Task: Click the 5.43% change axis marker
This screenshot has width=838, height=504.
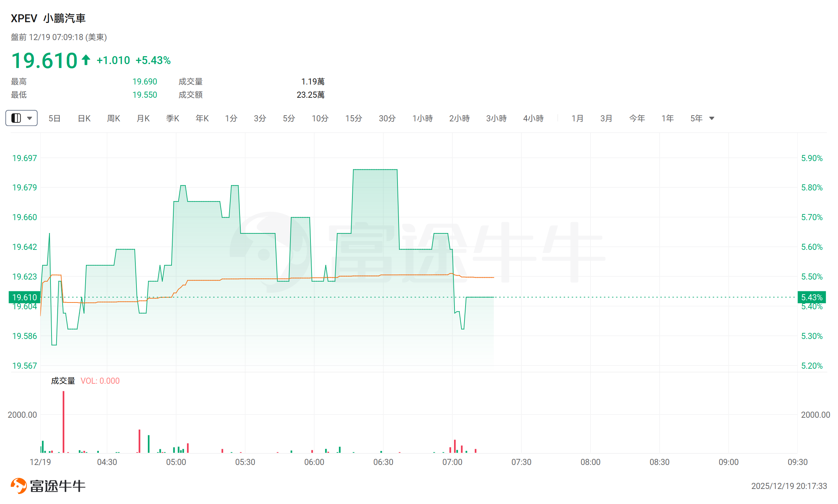Action: click(x=811, y=297)
